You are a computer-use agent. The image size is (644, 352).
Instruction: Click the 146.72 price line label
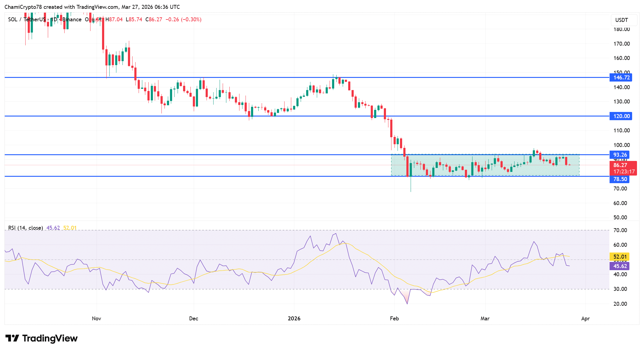(x=621, y=78)
